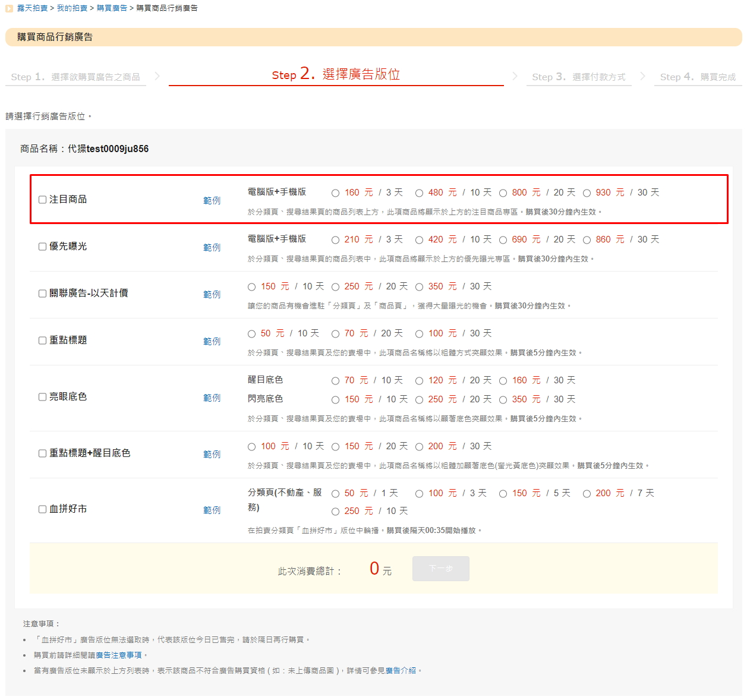Screen dimensions: 747x700
Task: View the 範例 example for 亮眼底色
Action: coord(212,398)
